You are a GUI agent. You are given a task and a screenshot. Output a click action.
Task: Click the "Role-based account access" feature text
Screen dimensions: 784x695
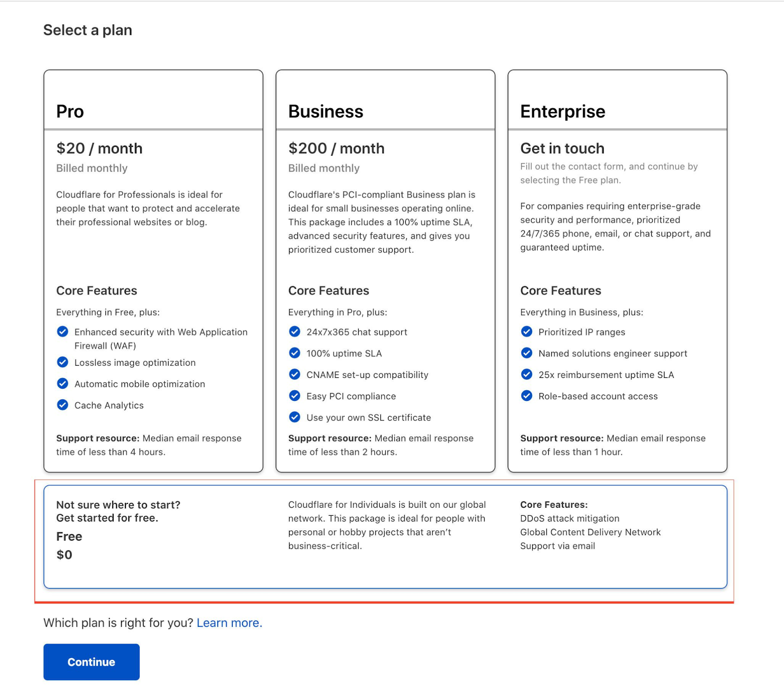598,396
